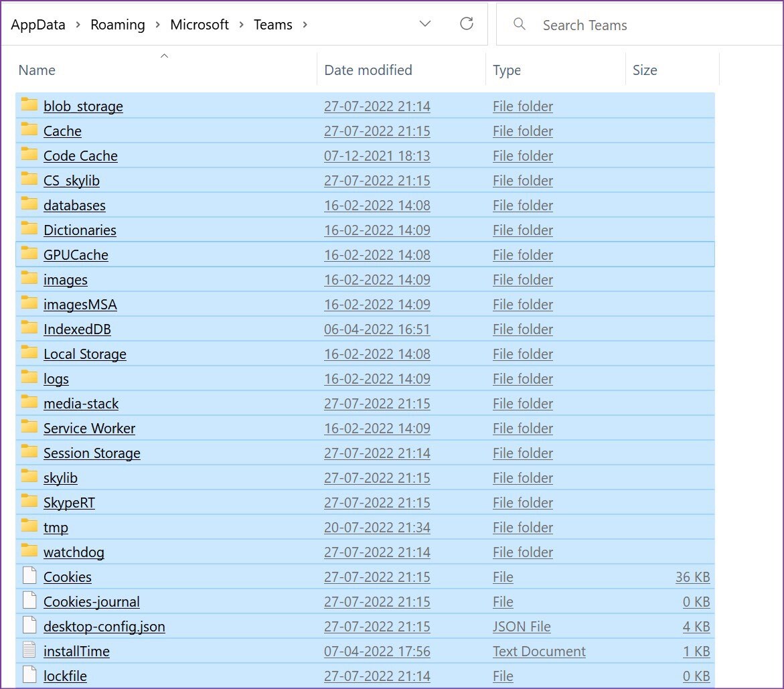Select the installTime file name
This screenshot has height=689, width=784.
pos(76,652)
